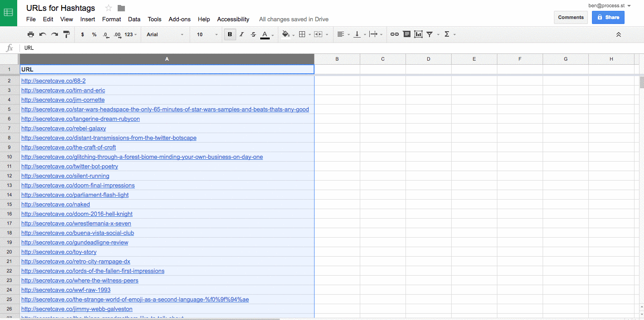The height and width of the screenshot is (320, 644).
Task: Open the Arial font dropdown
Action: (165, 34)
